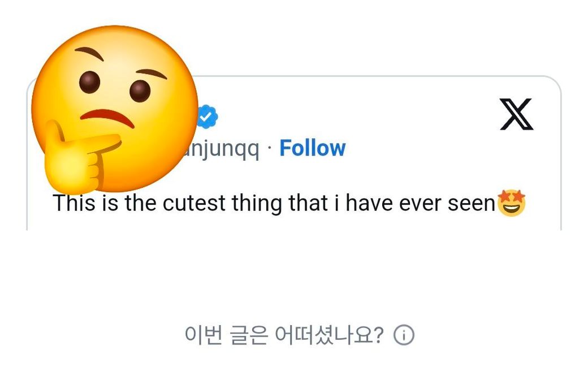Click the Korean prompt "이번 글은 어떠셨나요?"
The height and width of the screenshot is (384, 588).
284,335
